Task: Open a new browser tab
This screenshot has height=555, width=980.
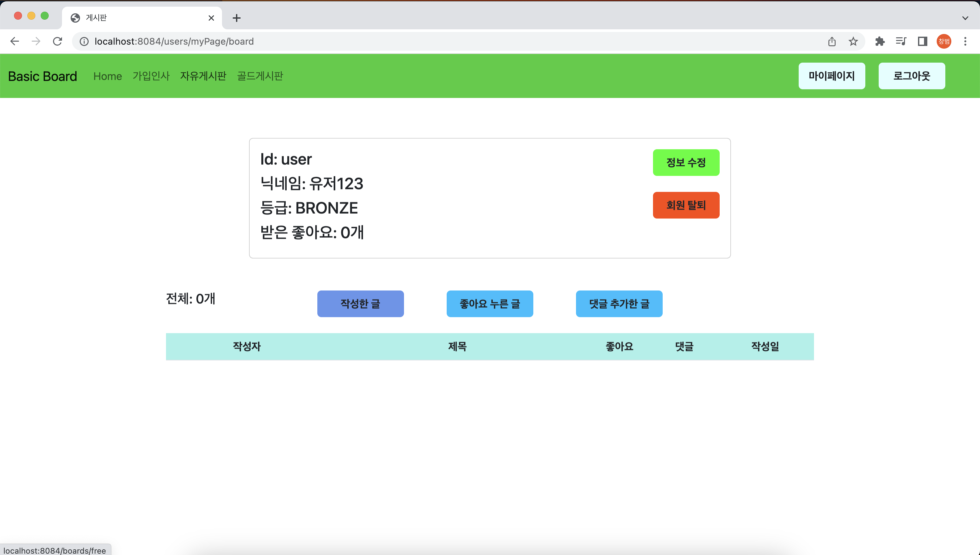Action: [236, 18]
